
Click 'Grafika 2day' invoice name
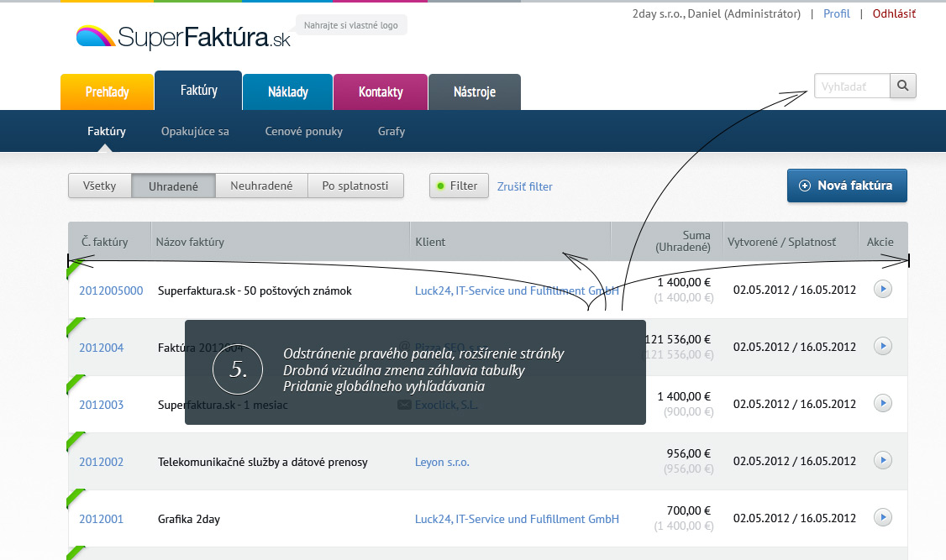click(x=189, y=519)
